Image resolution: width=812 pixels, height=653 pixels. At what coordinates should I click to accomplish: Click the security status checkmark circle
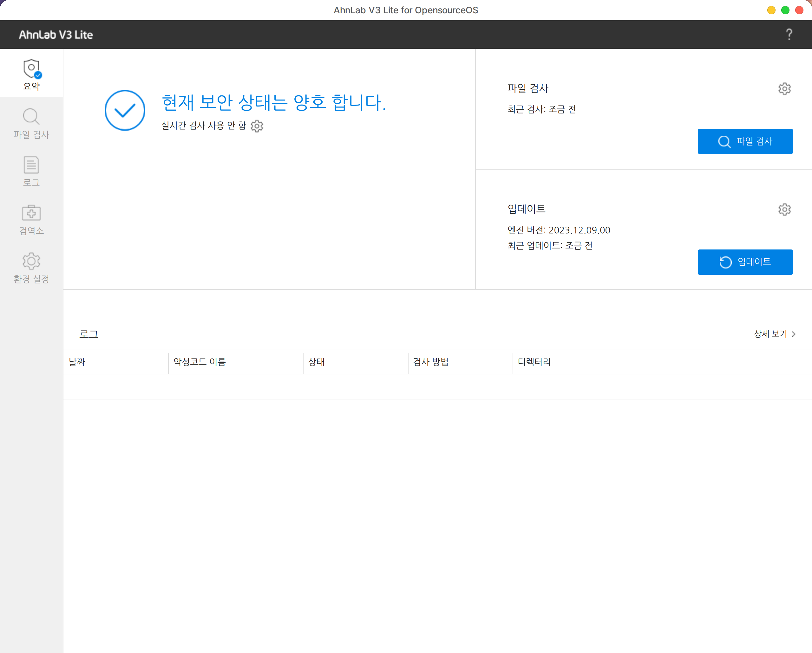(125, 110)
